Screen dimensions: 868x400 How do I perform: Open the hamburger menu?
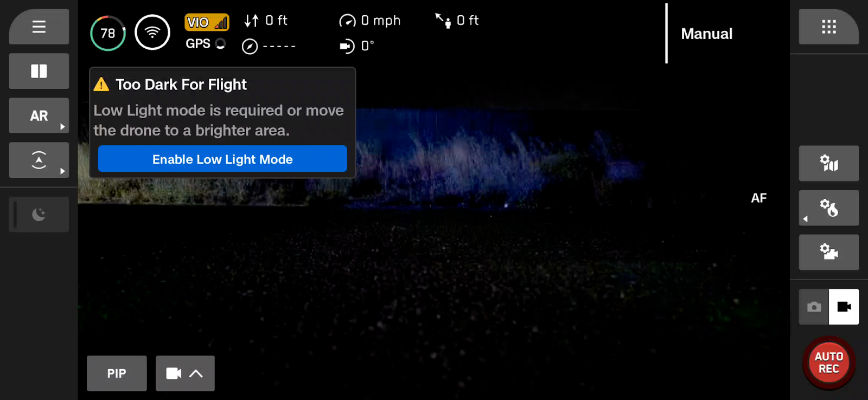click(39, 27)
